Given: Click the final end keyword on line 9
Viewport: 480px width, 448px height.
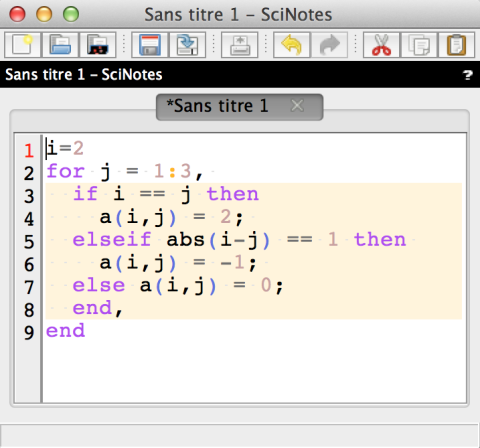Looking at the screenshot, I should [65, 331].
